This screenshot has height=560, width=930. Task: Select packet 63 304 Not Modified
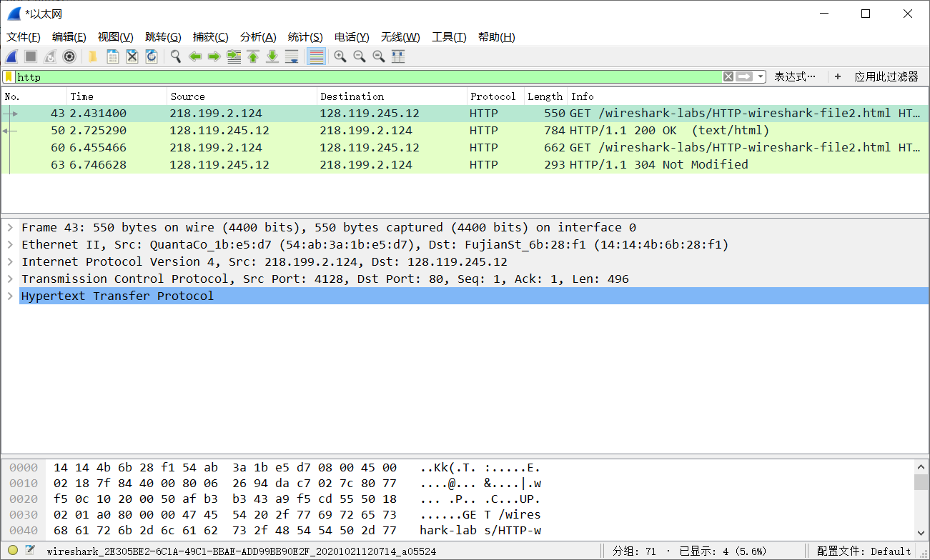pyautogui.click(x=465, y=164)
